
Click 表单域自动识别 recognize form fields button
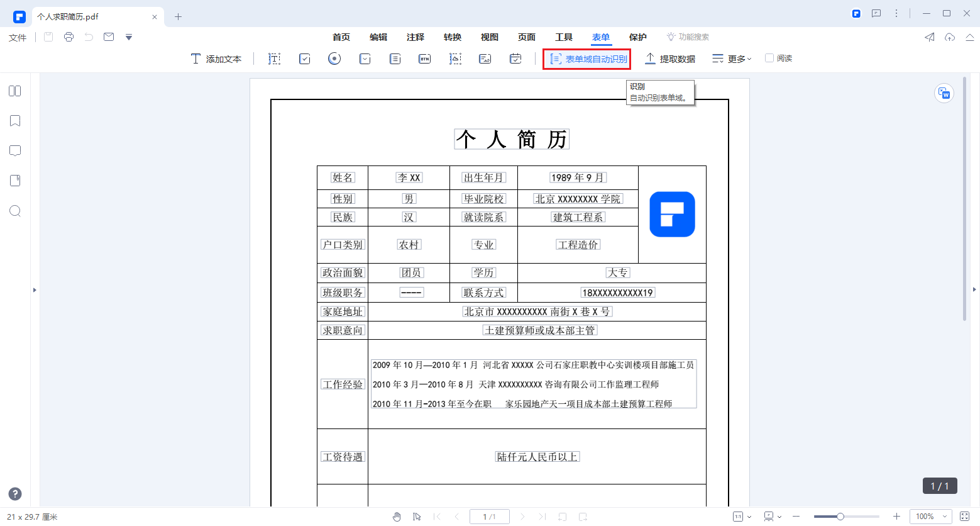pos(586,58)
